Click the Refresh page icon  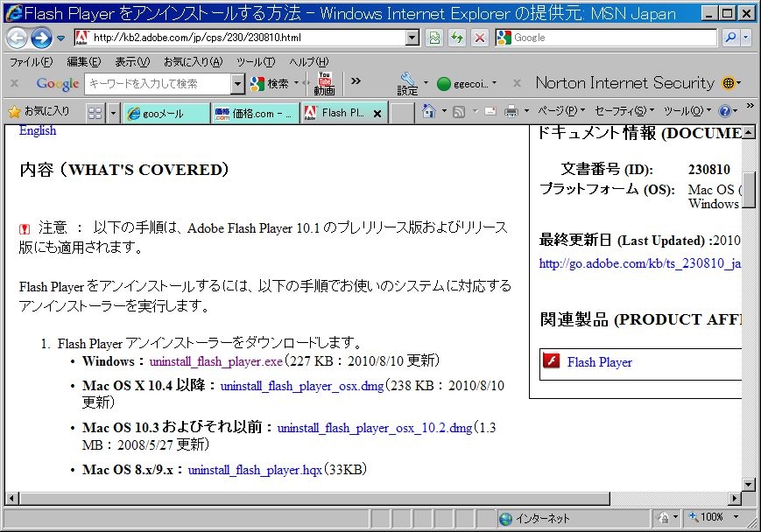(x=457, y=38)
